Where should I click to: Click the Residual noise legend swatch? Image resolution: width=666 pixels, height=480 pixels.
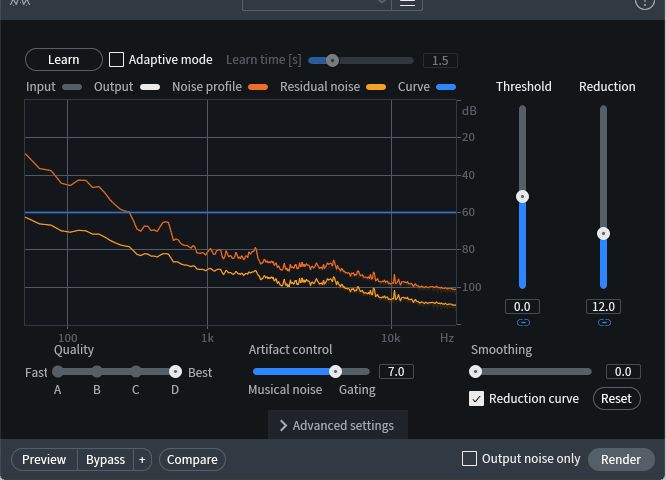(376, 87)
